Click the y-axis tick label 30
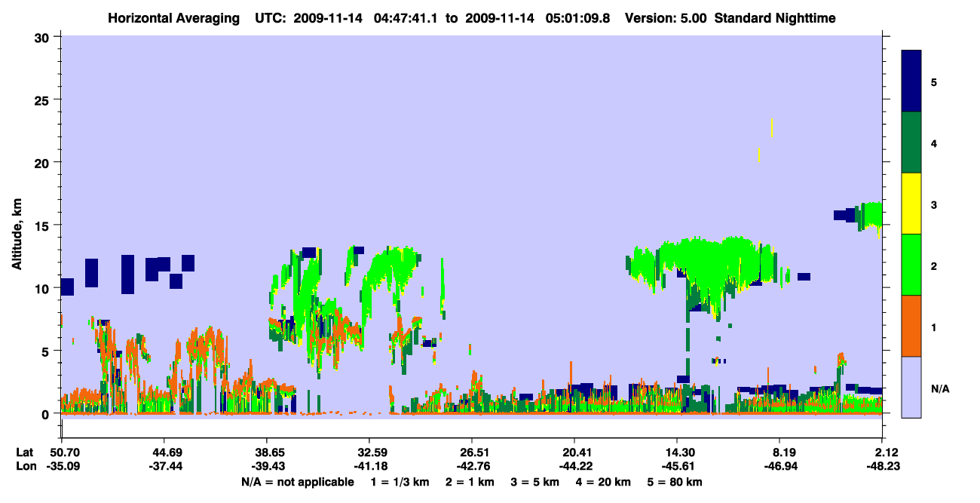 44,37
